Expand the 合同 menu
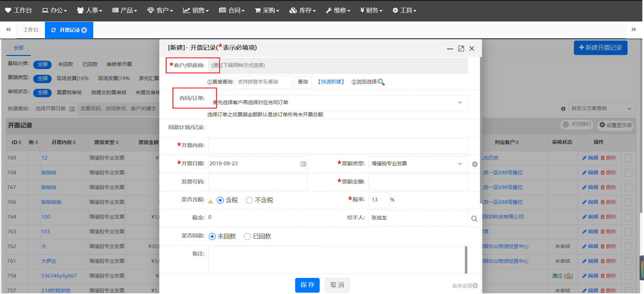 pos(232,10)
